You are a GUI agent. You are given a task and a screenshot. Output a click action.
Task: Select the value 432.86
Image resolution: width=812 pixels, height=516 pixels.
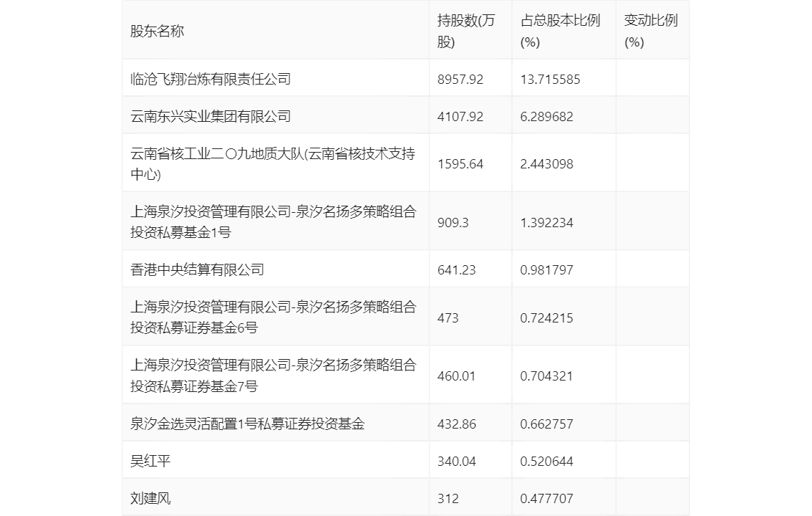click(x=456, y=424)
